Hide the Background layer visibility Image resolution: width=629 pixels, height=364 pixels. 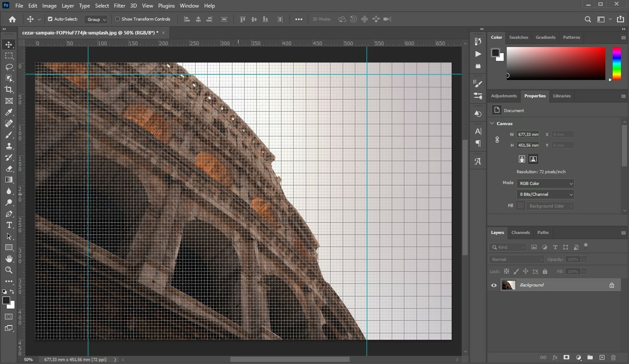point(493,285)
